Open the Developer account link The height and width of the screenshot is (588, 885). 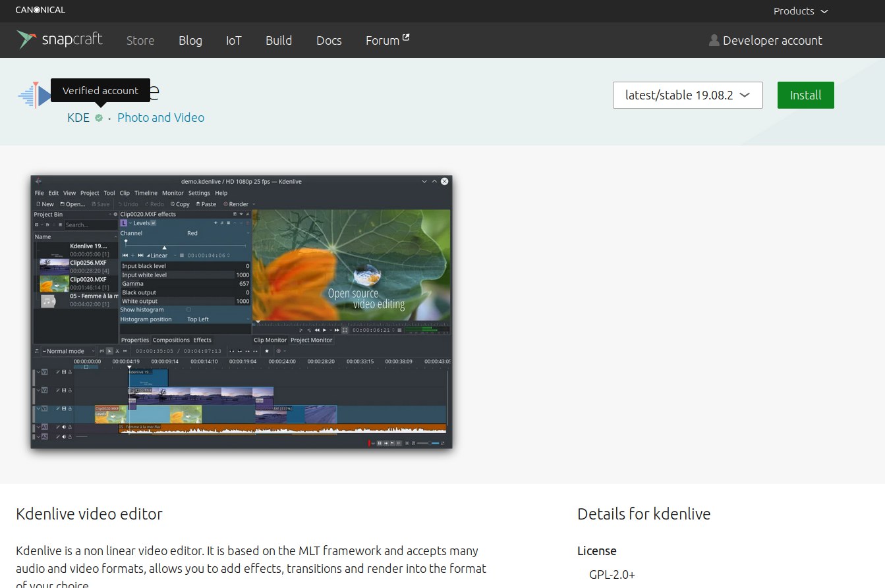[x=766, y=40]
